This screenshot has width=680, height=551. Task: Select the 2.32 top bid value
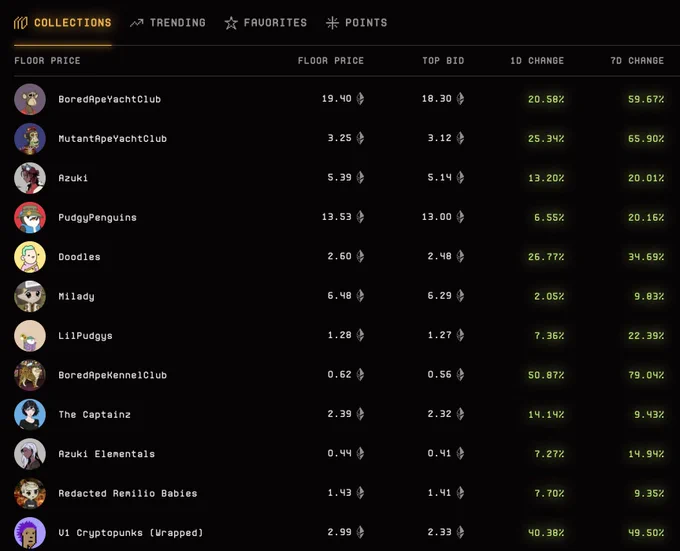pyautogui.click(x=440, y=414)
